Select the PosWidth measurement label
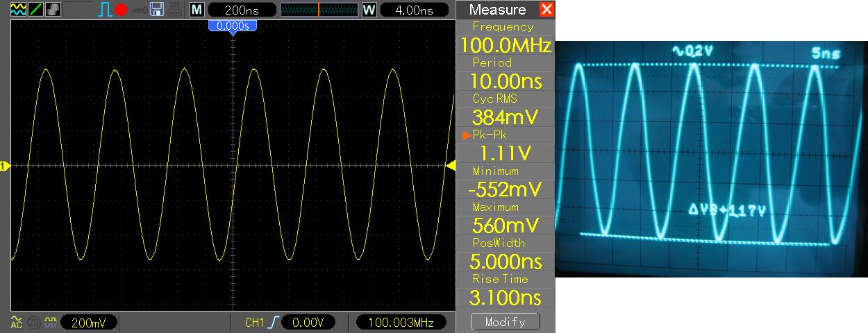The image size is (868, 333). [x=499, y=243]
